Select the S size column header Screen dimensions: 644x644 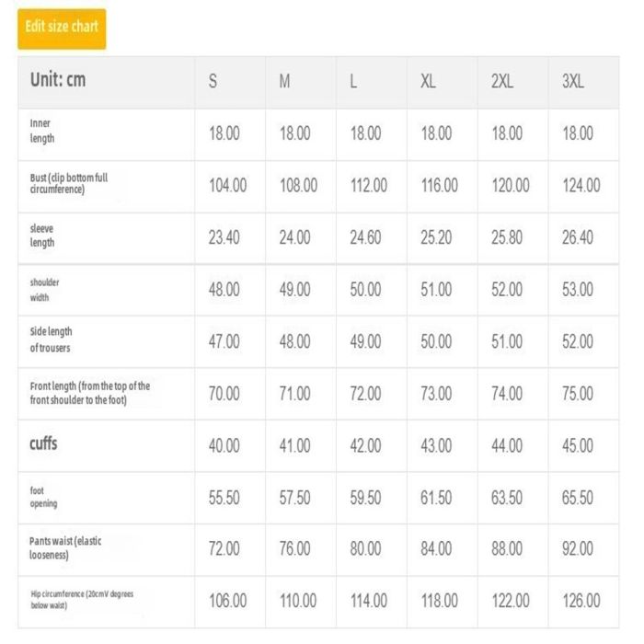213,81
